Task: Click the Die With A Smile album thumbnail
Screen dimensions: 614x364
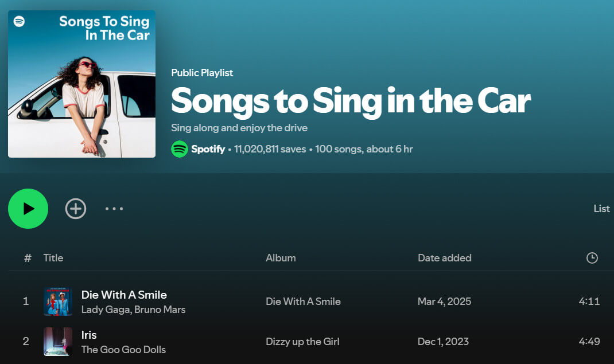Action: tap(58, 302)
